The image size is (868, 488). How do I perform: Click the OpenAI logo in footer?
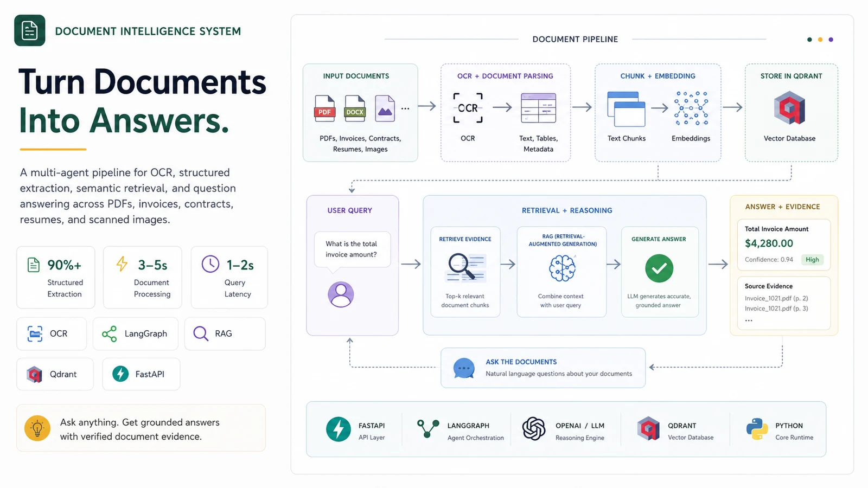pos(534,429)
